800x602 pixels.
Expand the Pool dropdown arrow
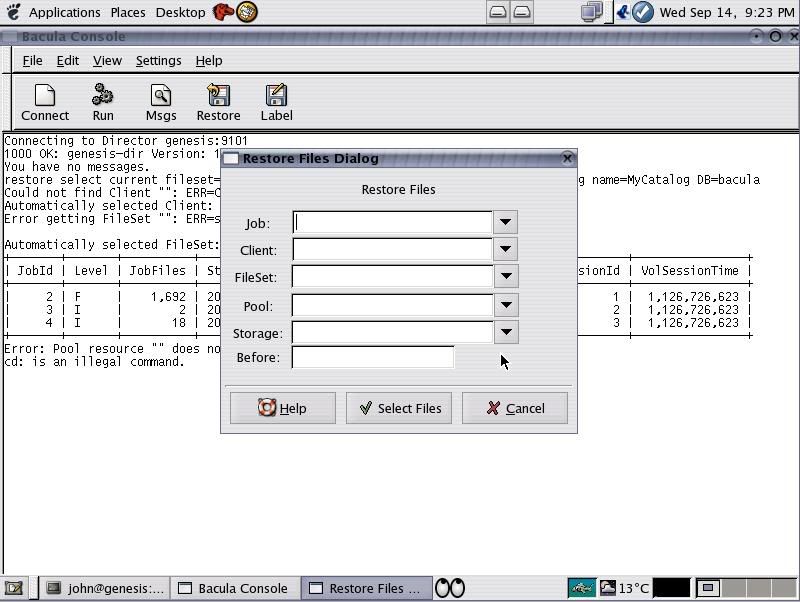(x=506, y=305)
